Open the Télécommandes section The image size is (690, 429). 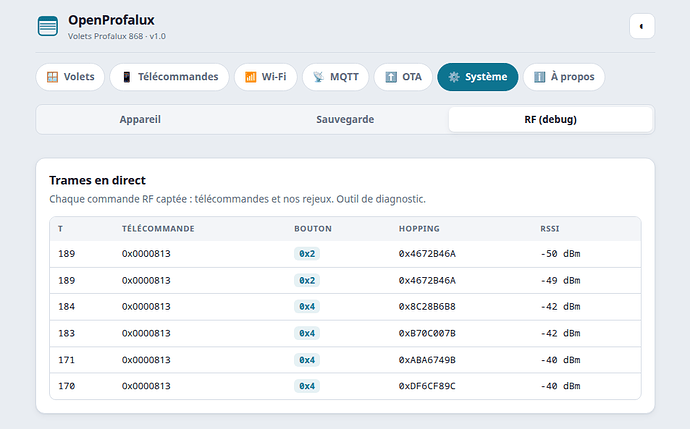tap(169, 77)
